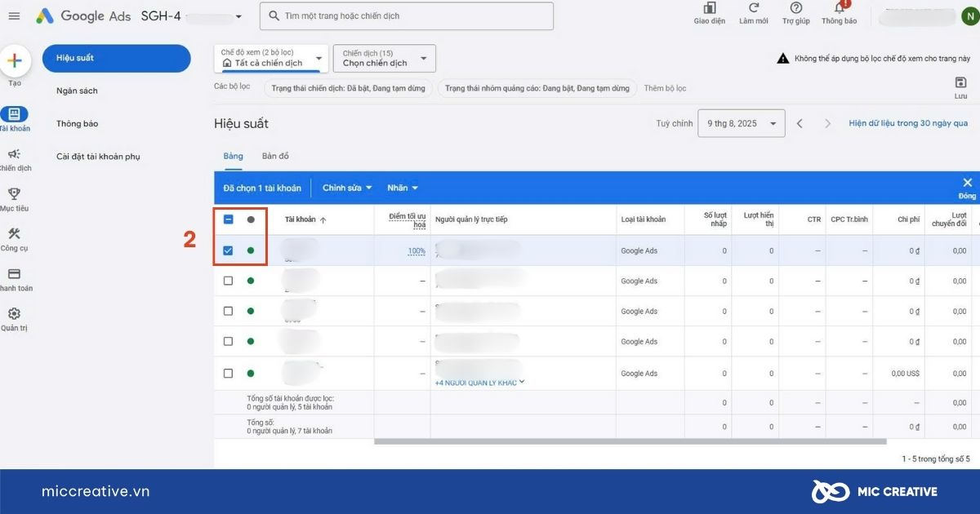Viewport: 980px width, 514px height.
Task: Click the Làm mới refresh icon
Action: (x=754, y=8)
